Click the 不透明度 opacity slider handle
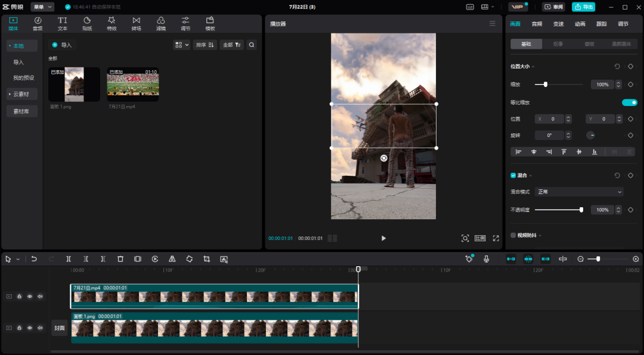 581,210
